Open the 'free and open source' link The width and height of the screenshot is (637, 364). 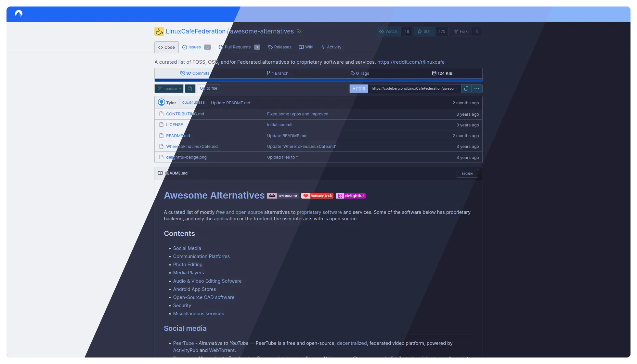(x=240, y=212)
